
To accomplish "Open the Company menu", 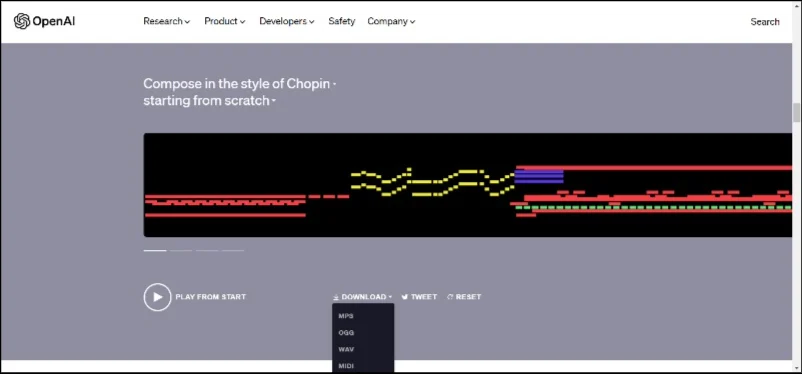I will (x=391, y=21).
